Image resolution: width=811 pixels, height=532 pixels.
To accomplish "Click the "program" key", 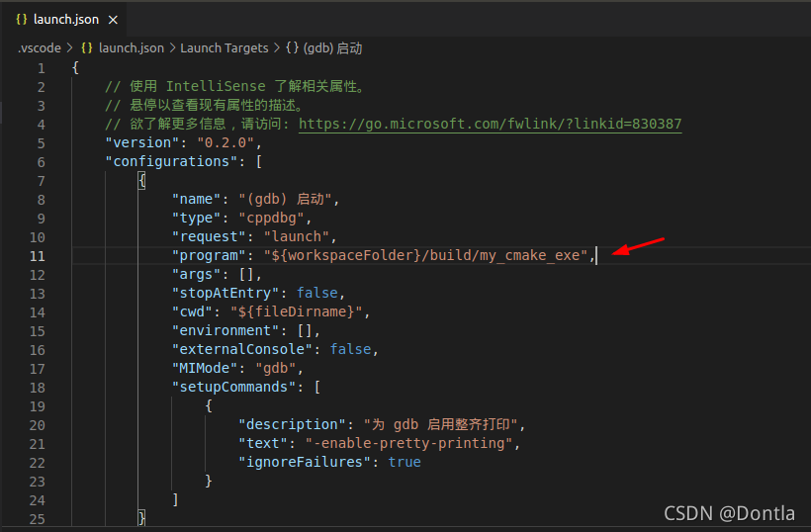I will pyautogui.click(x=209, y=255).
